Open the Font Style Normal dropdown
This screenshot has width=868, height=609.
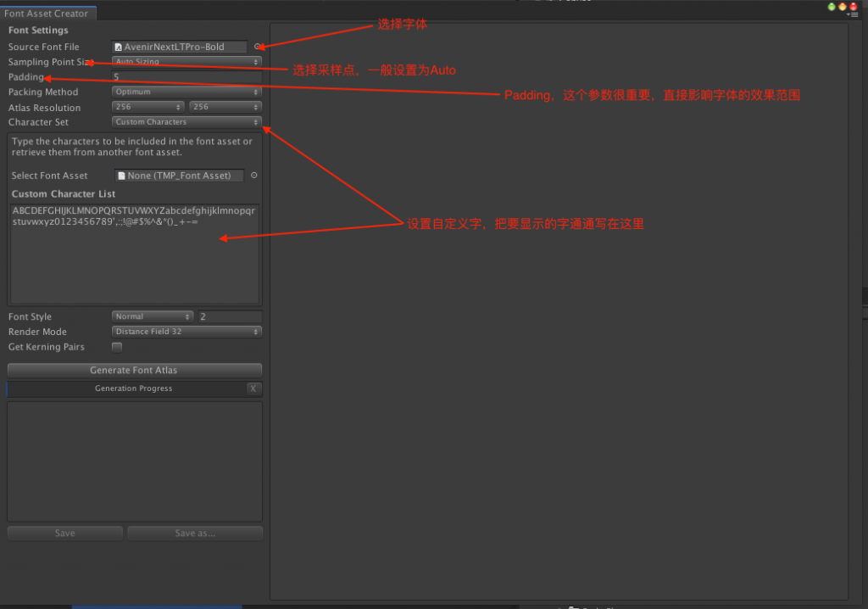click(x=153, y=316)
